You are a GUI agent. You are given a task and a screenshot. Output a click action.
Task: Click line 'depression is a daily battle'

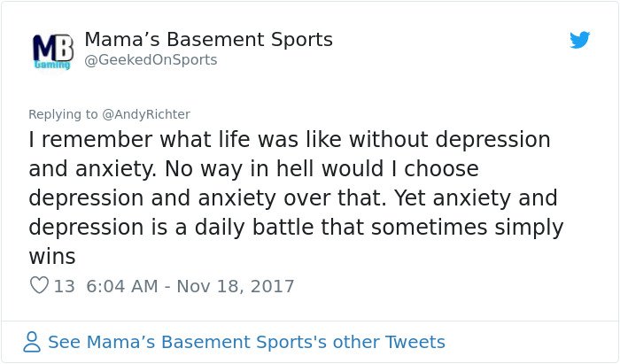pyautogui.click(x=296, y=228)
